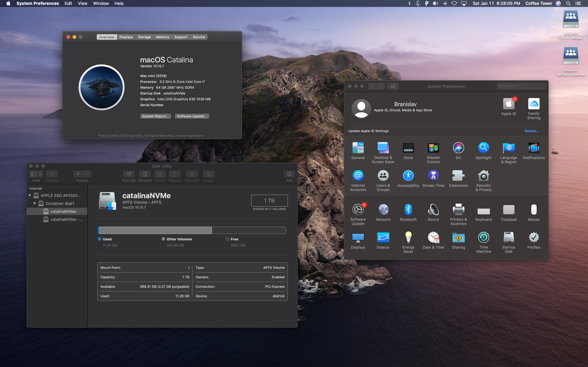Click the Sidecar preferences icon
The image size is (588, 367).
tap(383, 238)
